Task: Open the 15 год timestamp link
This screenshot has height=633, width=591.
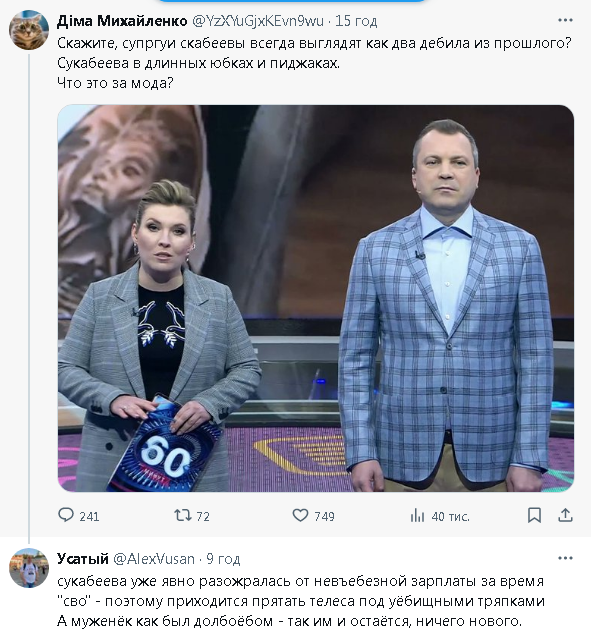Action: [356, 21]
